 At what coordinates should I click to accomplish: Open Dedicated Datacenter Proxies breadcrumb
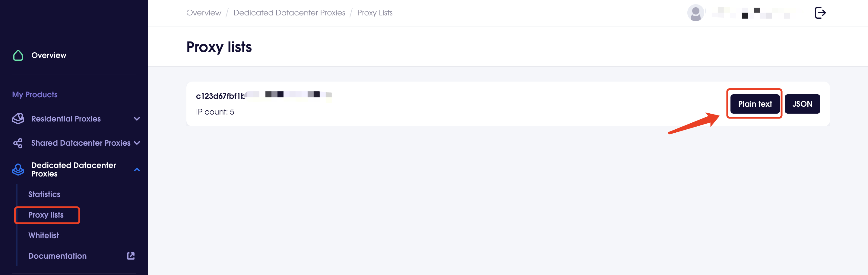289,13
